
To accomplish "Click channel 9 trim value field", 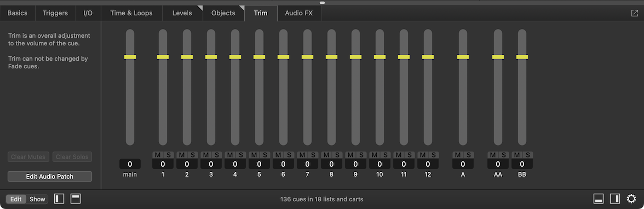I will (x=356, y=164).
